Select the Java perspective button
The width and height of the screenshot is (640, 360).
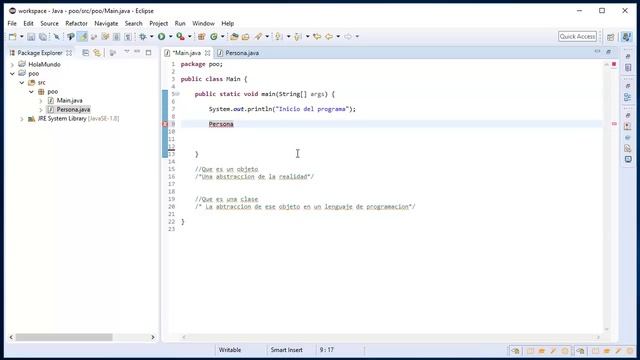pos(627,37)
